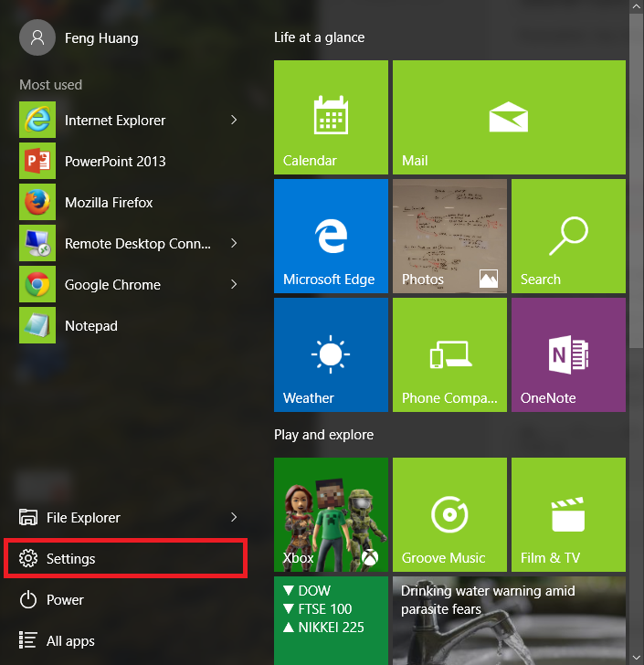Expand Google Chrome jump list arrow
Viewport: 644px width, 665px height.
(234, 285)
